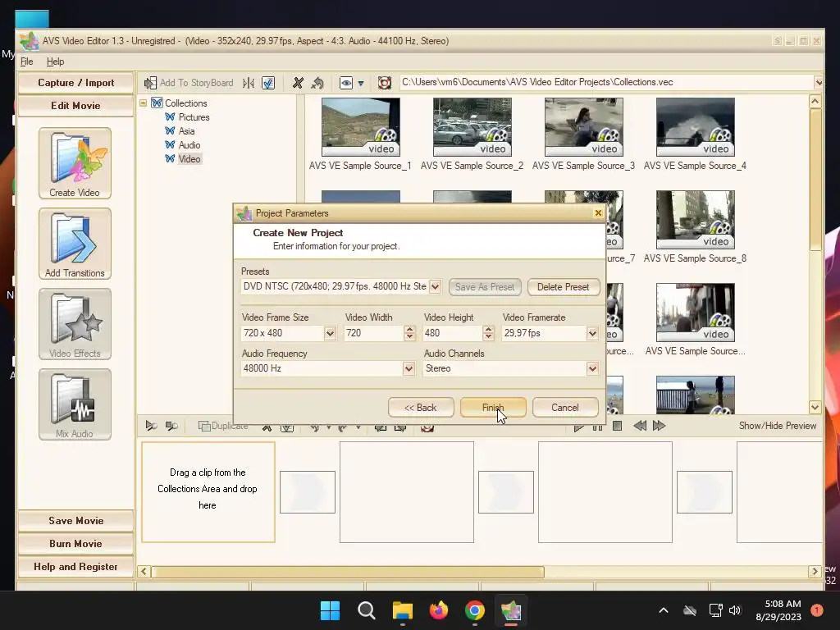Open File Explorer from taskbar

point(402,610)
